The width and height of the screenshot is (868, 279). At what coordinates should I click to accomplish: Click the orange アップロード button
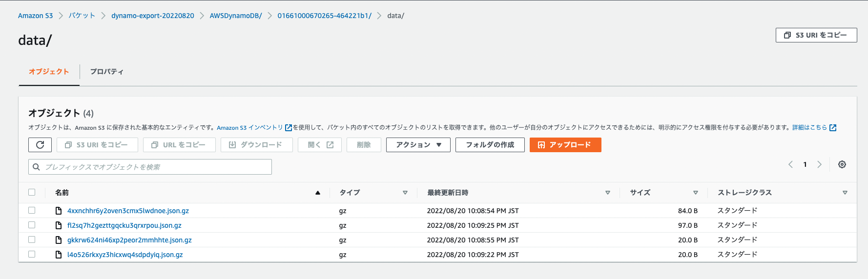tap(565, 145)
